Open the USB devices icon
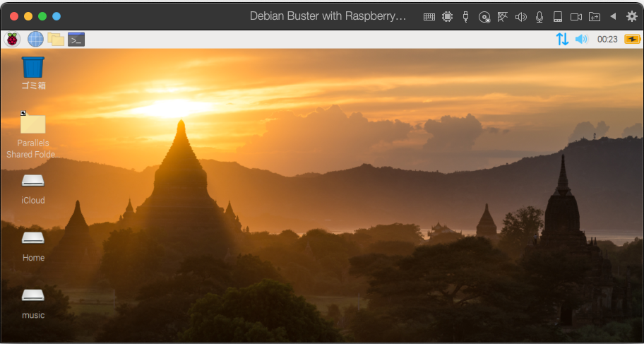The image size is (644, 344). coord(465,17)
